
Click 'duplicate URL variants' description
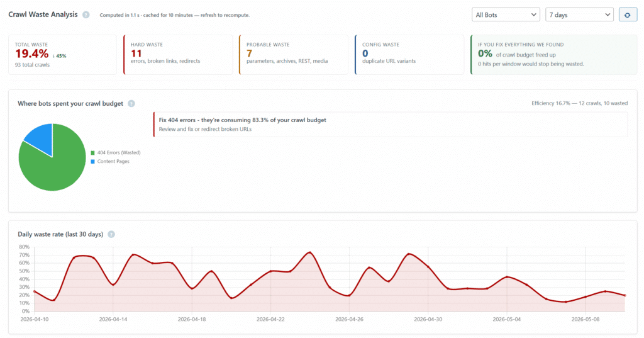389,61
